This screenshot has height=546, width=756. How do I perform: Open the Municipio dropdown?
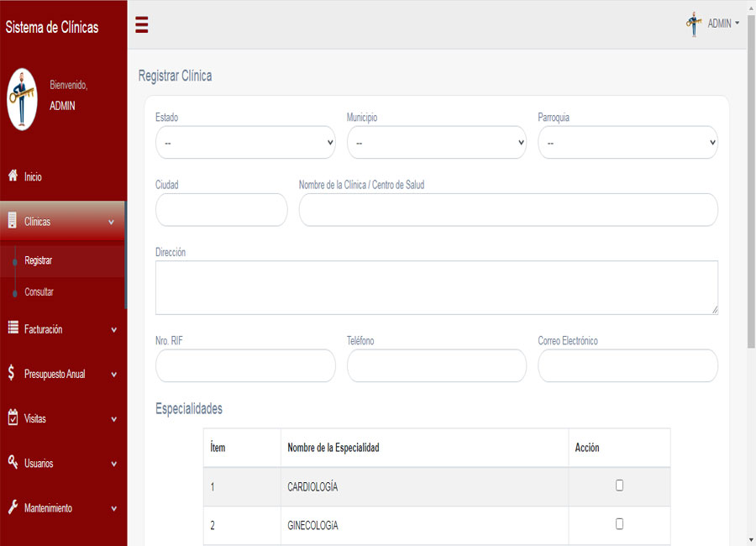(436, 143)
